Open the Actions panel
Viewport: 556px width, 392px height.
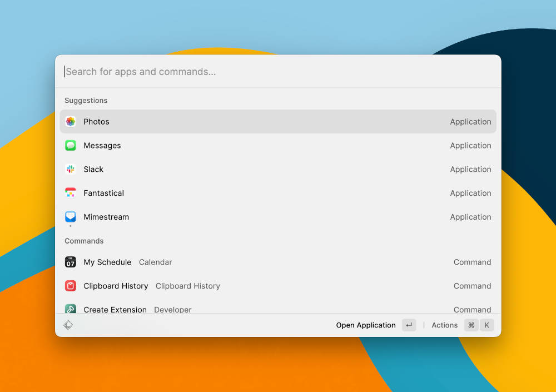(444, 325)
